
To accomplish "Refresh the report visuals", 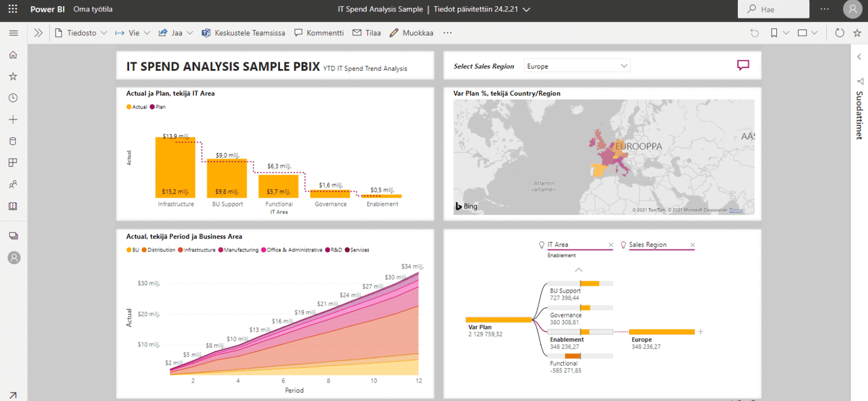I will click(839, 33).
